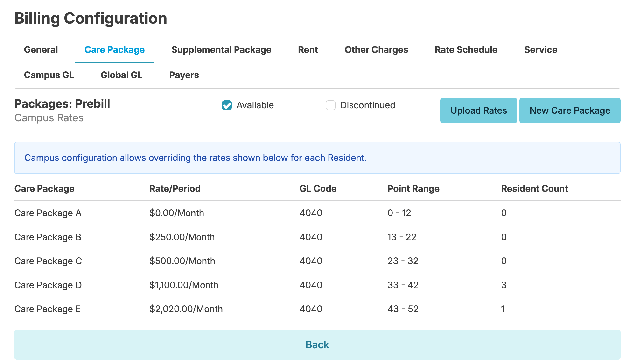This screenshot has height=364, width=630.
Task: Click the Care Package C entry
Action: point(48,261)
